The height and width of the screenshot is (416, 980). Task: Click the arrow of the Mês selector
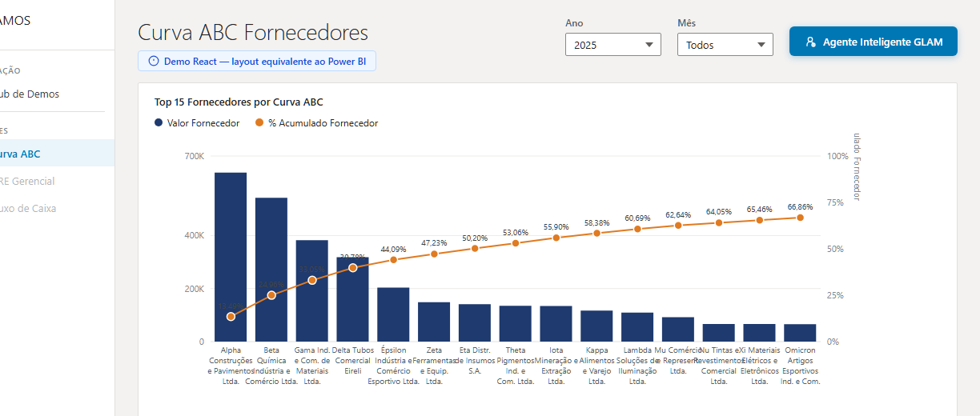coord(761,45)
